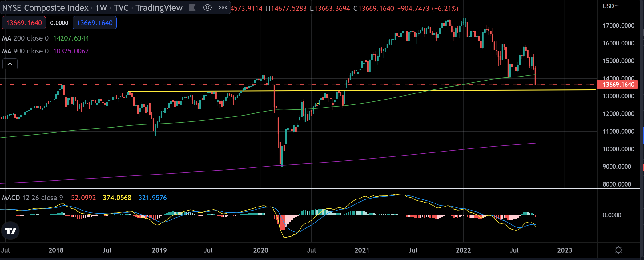Click the flag icon beside the TradingView title
Image resolution: width=644 pixels, height=260 pixels.
[192, 8]
